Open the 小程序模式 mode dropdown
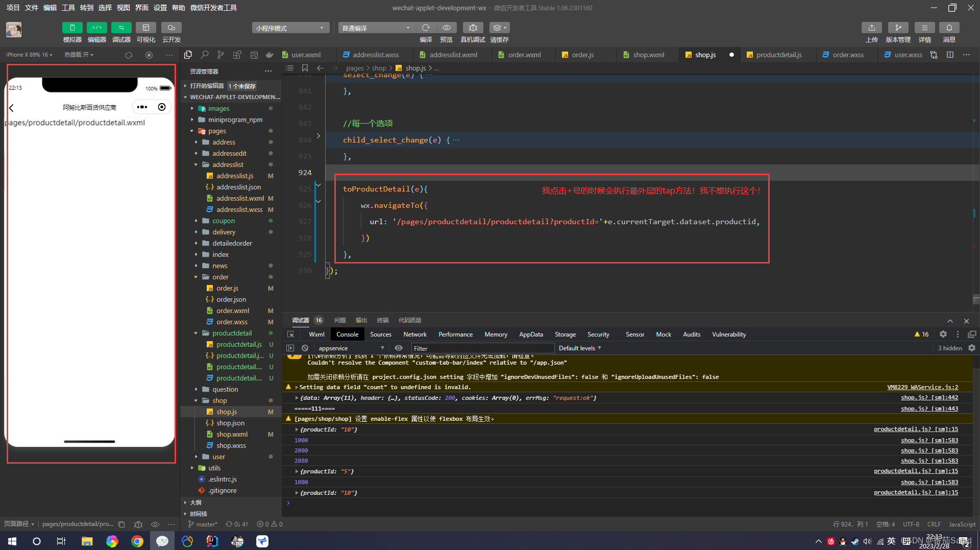 [x=290, y=28]
